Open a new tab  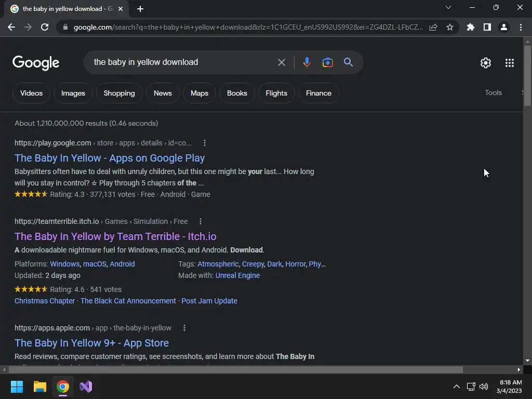140,9
